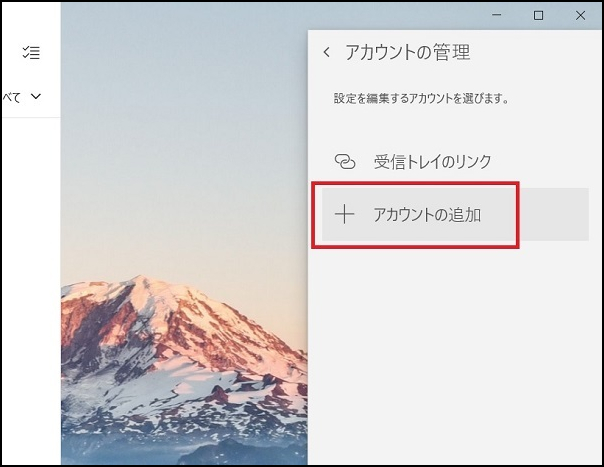
Task: Maximize the Mail window
Action: pyautogui.click(x=538, y=15)
